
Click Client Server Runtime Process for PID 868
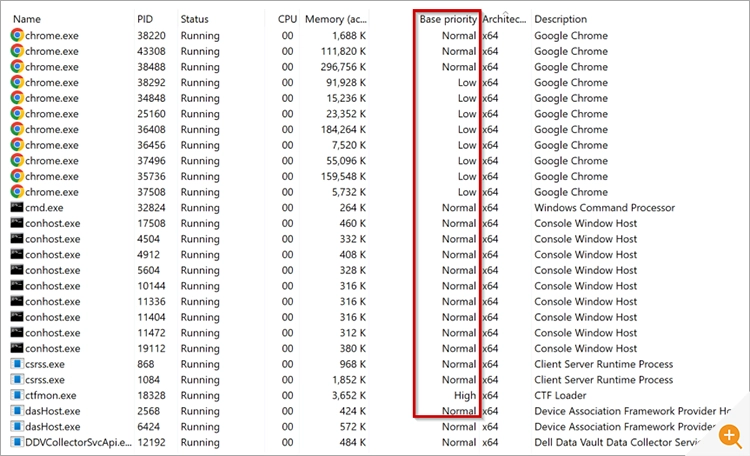(x=603, y=364)
